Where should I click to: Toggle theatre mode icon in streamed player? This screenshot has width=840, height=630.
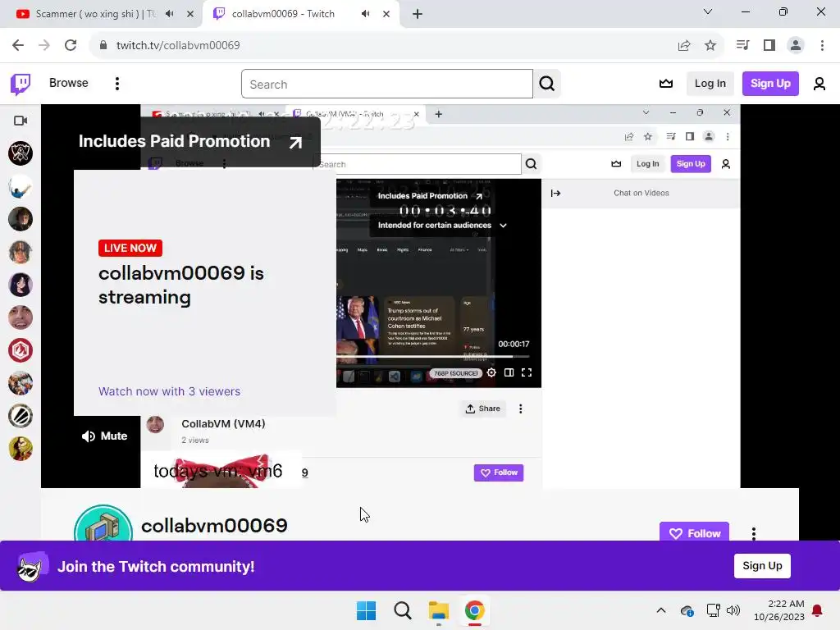point(509,372)
